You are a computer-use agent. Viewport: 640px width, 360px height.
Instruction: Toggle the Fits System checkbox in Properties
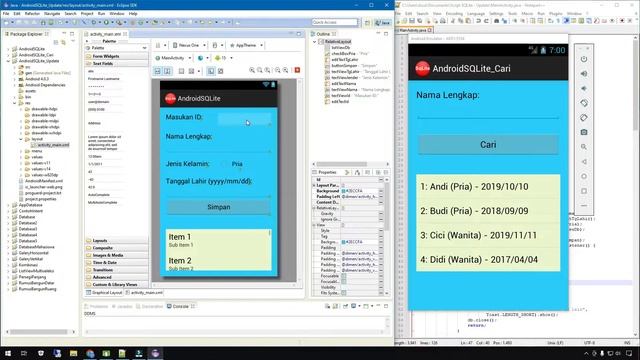coord(344,293)
